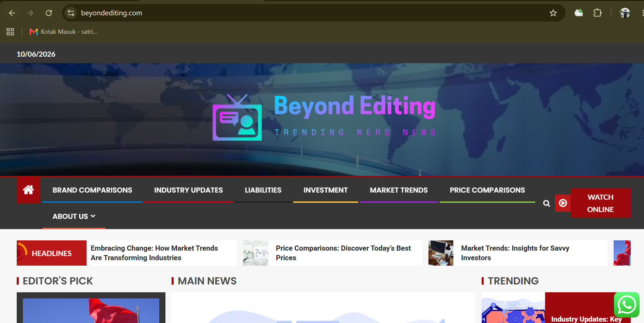Open Price Comparisons menu item
The width and height of the screenshot is (644, 323).
(487, 190)
